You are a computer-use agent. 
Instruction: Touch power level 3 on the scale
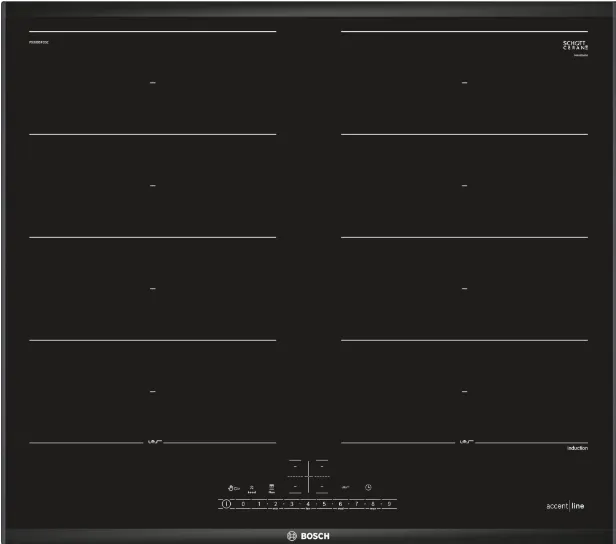291,505
